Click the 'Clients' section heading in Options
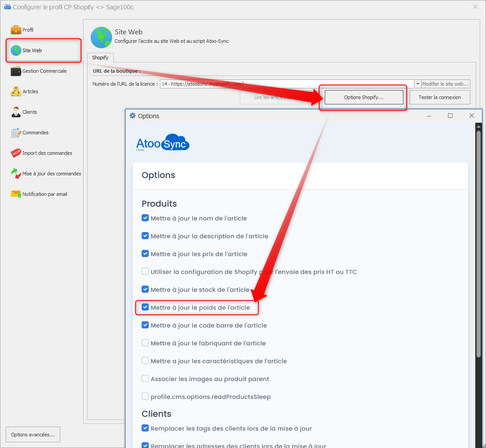486x448 pixels. [x=156, y=414]
